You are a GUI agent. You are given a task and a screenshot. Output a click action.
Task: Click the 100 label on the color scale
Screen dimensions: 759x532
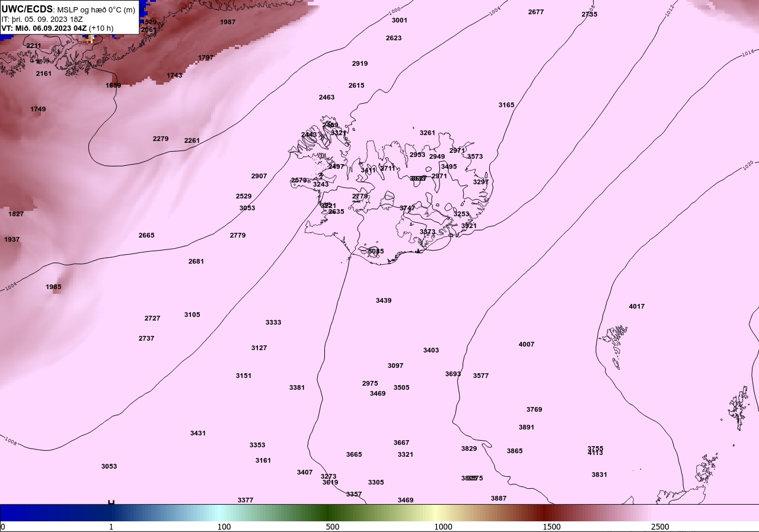tap(224, 527)
